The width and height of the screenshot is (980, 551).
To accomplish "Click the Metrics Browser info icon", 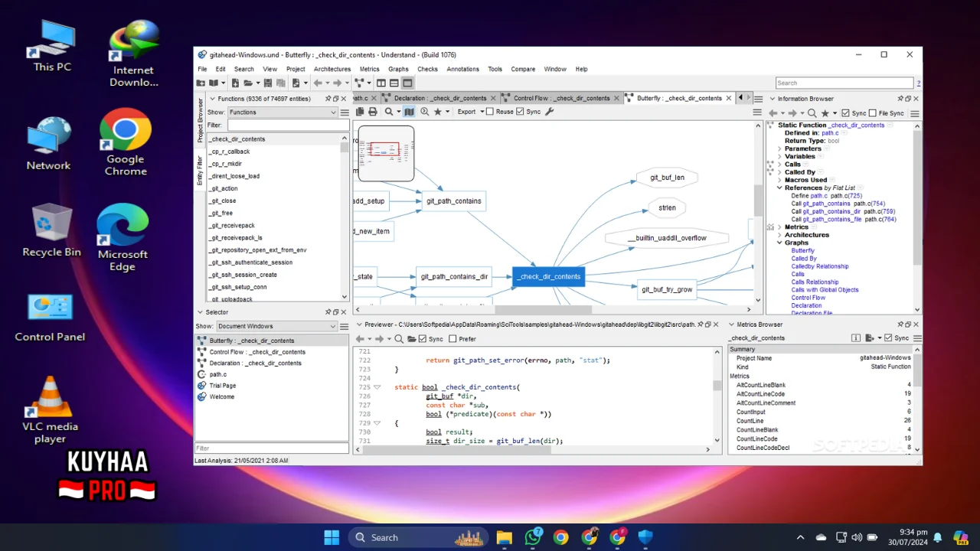I will coord(857,337).
